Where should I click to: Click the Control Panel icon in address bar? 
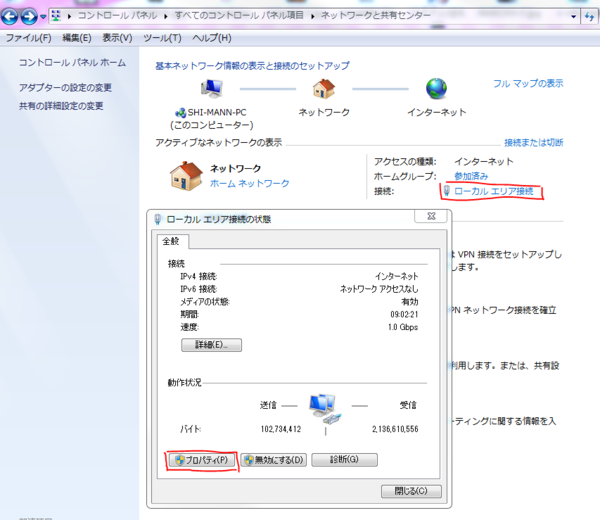56,16
